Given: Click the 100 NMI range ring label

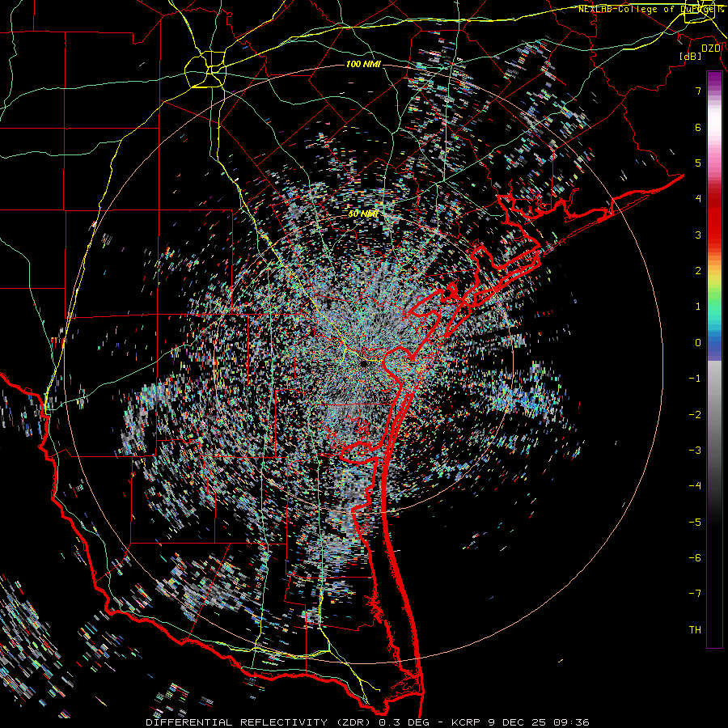Looking at the screenshot, I should click(x=363, y=64).
